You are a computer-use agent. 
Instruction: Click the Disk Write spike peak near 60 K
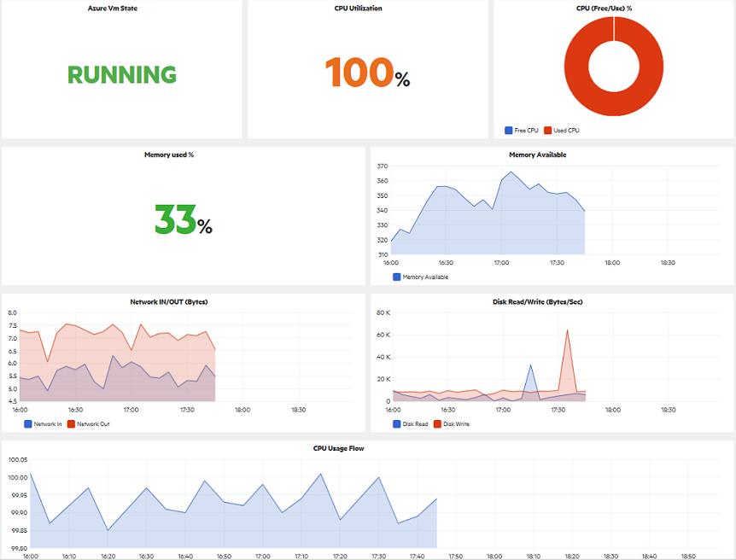tap(568, 330)
